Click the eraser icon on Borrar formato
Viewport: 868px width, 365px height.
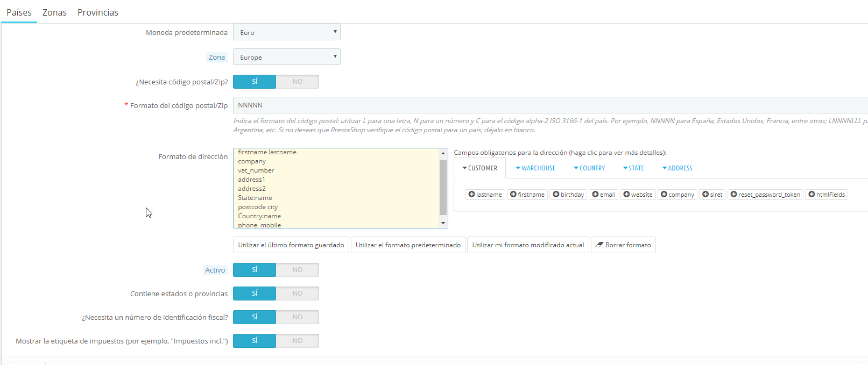[599, 245]
